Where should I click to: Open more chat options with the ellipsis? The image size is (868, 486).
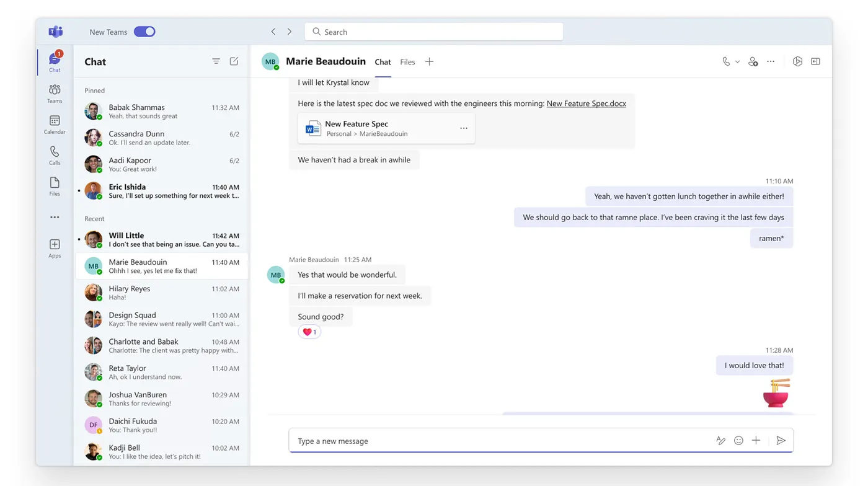tap(771, 61)
